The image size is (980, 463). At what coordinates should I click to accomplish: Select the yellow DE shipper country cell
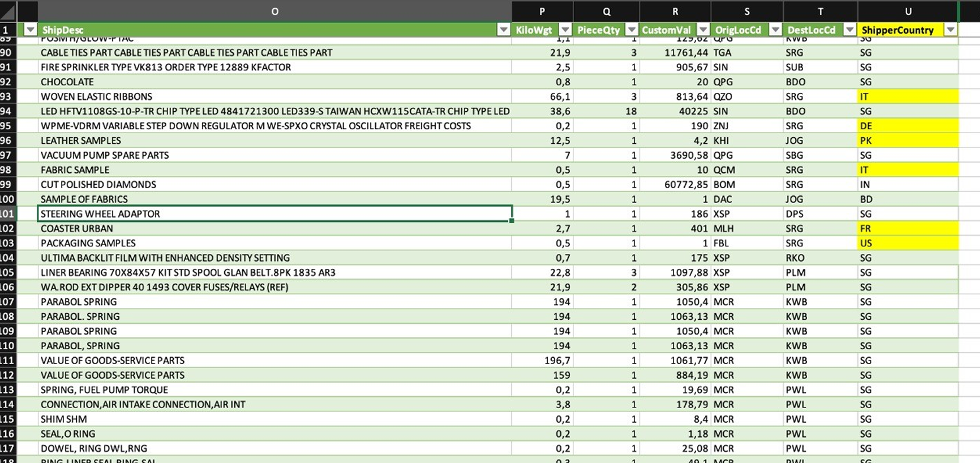(908, 126)
